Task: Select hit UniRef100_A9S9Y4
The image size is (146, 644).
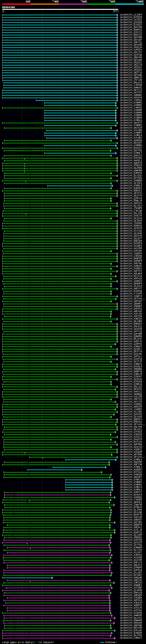Action: pyautogui.click(x=131, y=98)
